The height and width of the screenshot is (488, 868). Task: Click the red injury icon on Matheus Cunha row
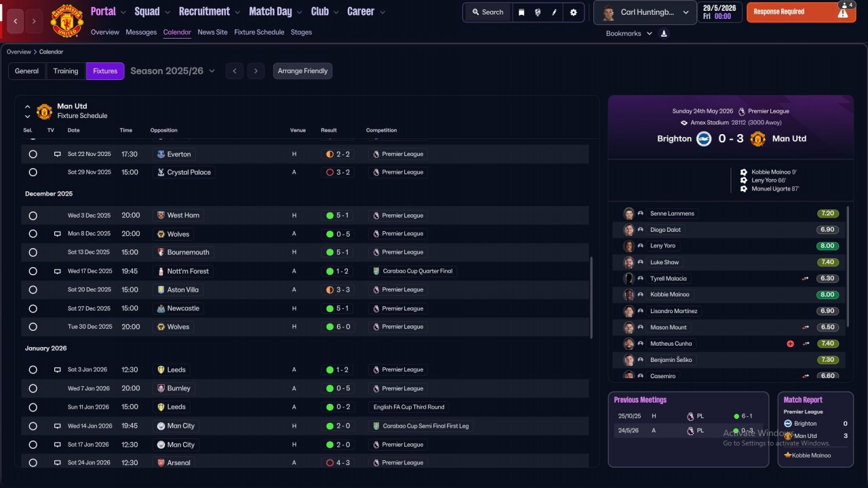click(790, 344)
